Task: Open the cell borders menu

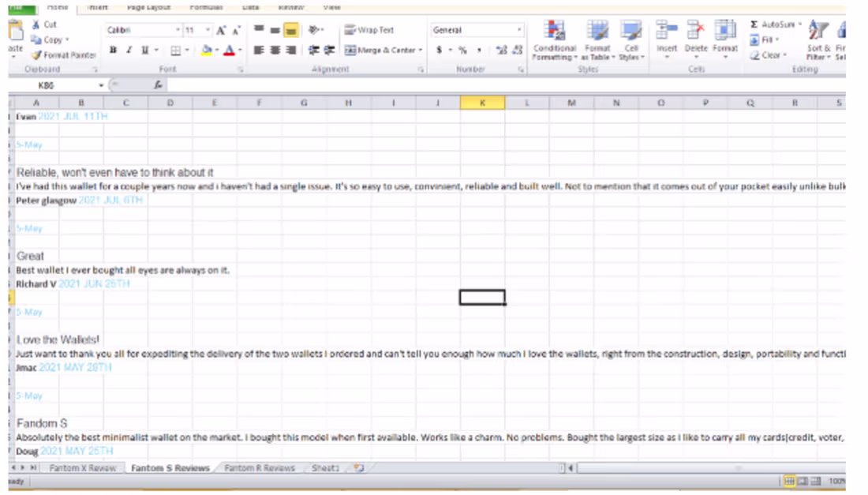Action: tap(186, 51)
